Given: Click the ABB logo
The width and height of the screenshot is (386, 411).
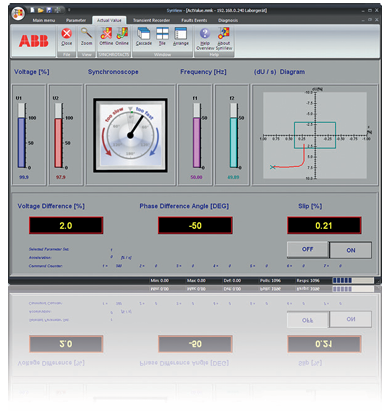Looking at the screenshot, I should [33, 41].
